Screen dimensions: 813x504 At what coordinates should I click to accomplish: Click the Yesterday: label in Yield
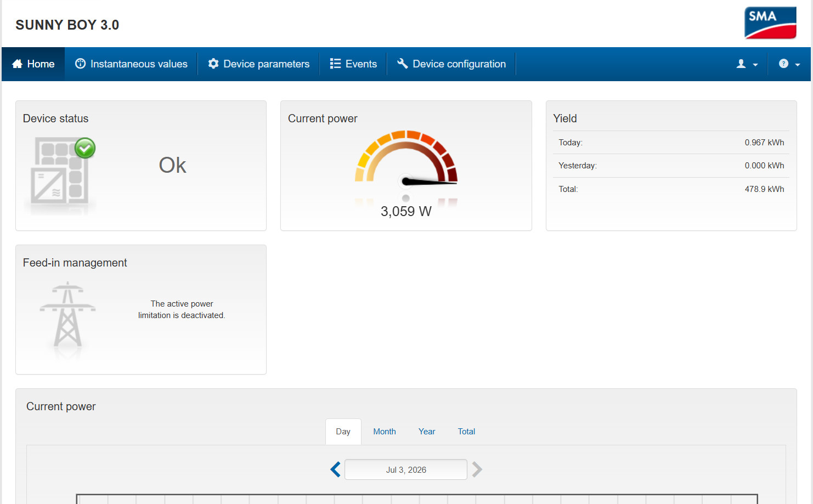pyautogui.click(x=578, y=166)
